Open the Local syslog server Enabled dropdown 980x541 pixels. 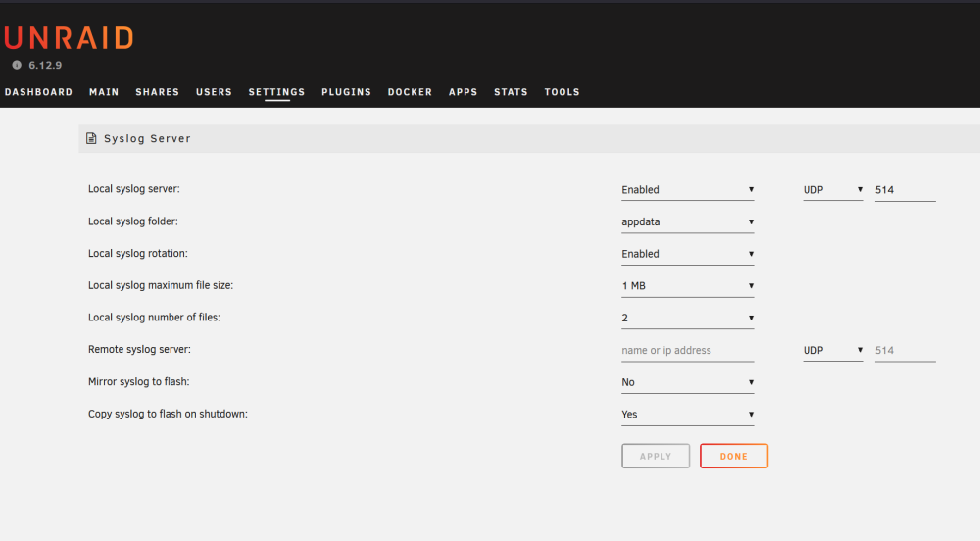tap(688, 190)
